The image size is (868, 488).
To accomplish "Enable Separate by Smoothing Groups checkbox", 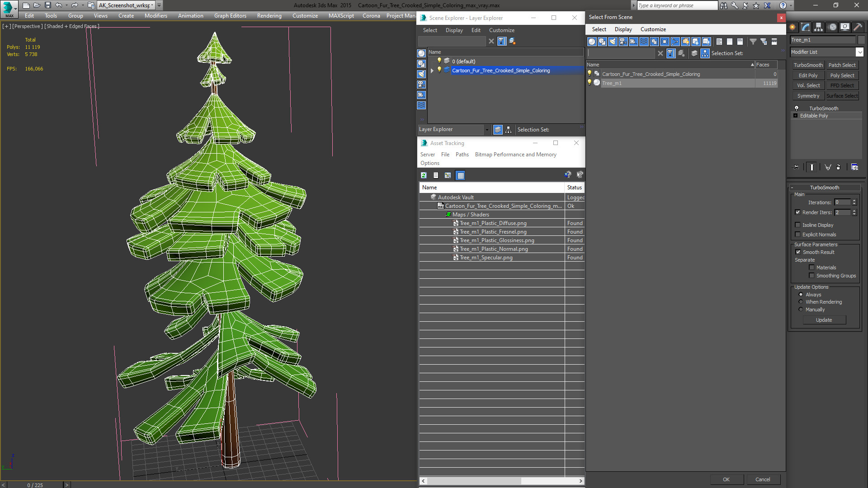I will coord(811,276).
